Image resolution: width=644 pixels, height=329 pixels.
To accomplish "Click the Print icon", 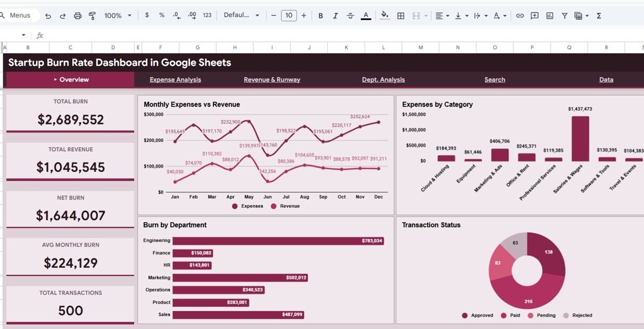I will coord(78,16).
